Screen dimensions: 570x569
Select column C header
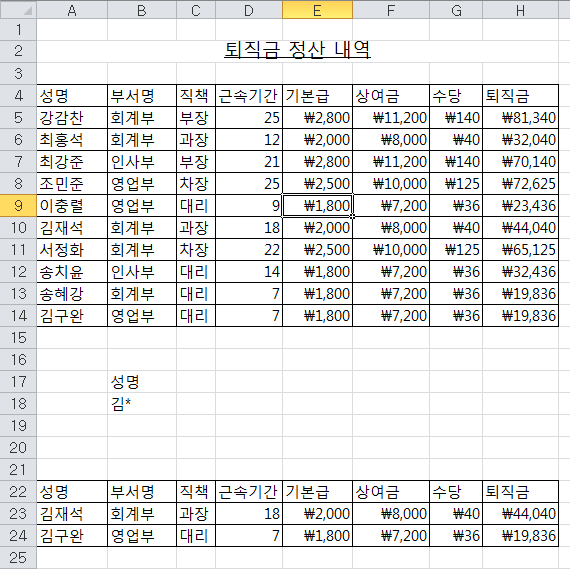click(196, 10)
